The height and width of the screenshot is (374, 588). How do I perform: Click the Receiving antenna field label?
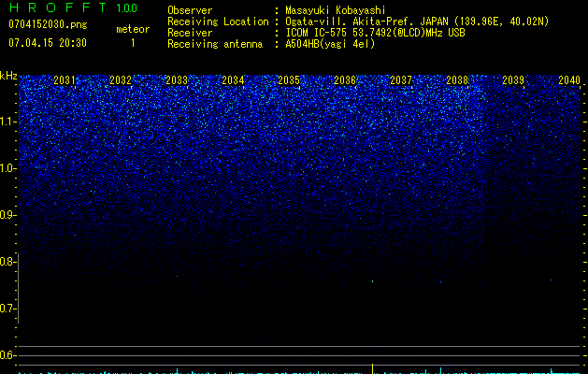click(215, 44)
